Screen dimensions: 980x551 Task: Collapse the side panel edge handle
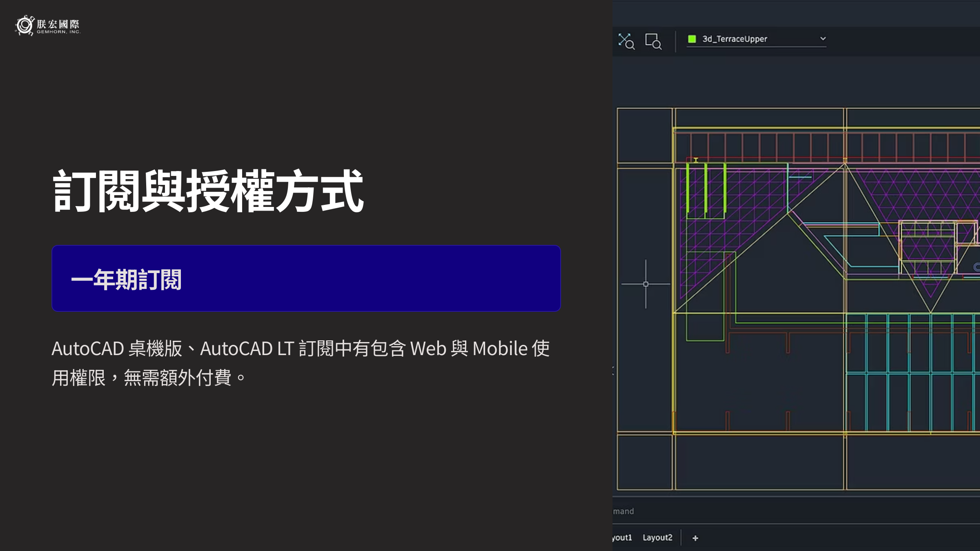coord(613,371)
